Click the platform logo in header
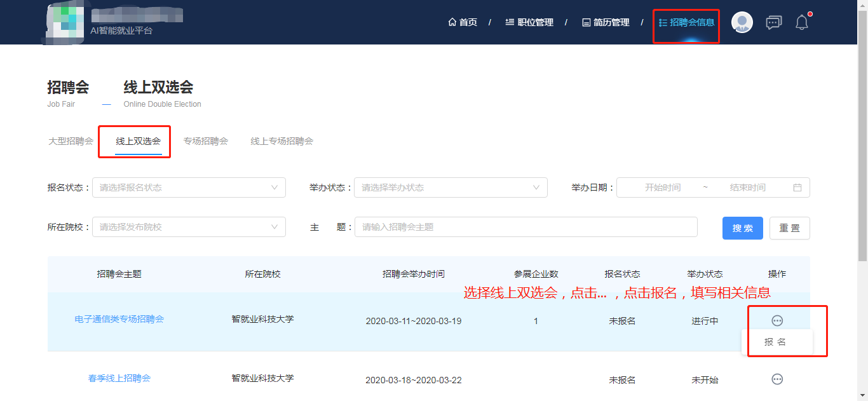The width and height of the screenshot is (868, 401). 65,22
